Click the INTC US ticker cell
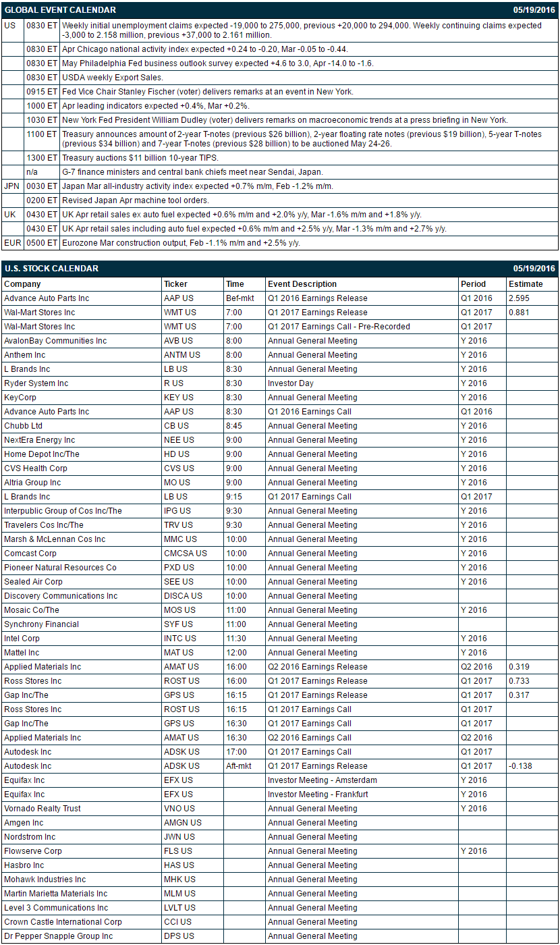Screen dimensions: 560x945 tap(192, 639)
